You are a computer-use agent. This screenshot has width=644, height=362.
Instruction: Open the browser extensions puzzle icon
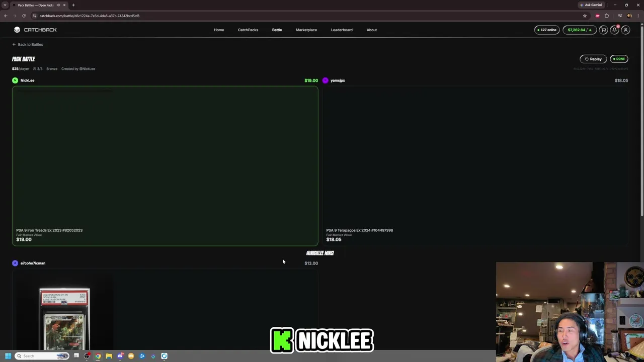coord(606,16)
